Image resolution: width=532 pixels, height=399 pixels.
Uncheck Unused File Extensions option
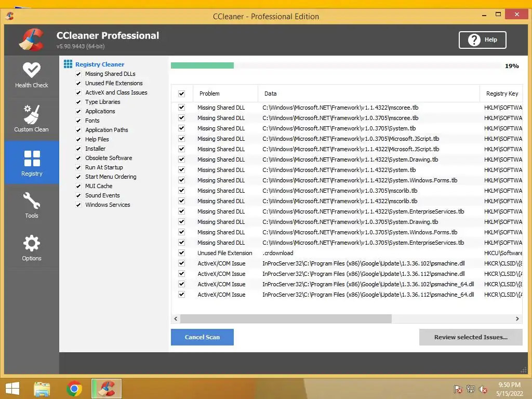78,83
